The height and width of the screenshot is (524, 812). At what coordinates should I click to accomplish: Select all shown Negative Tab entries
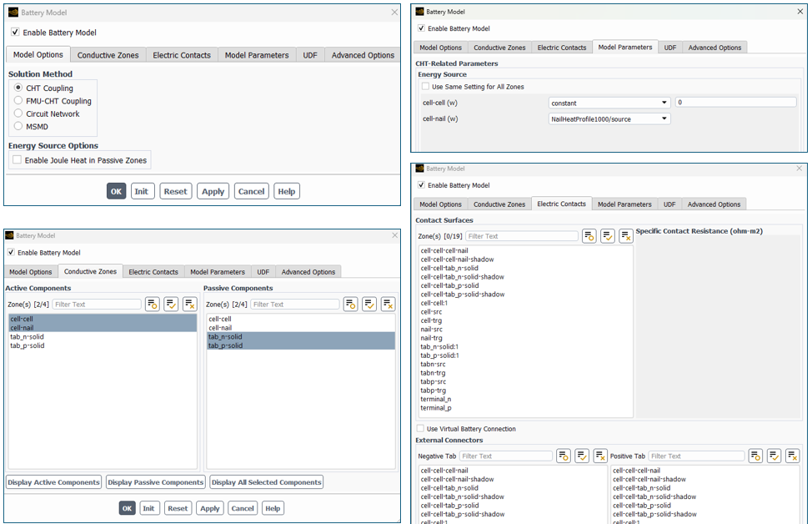pos(582,456)
